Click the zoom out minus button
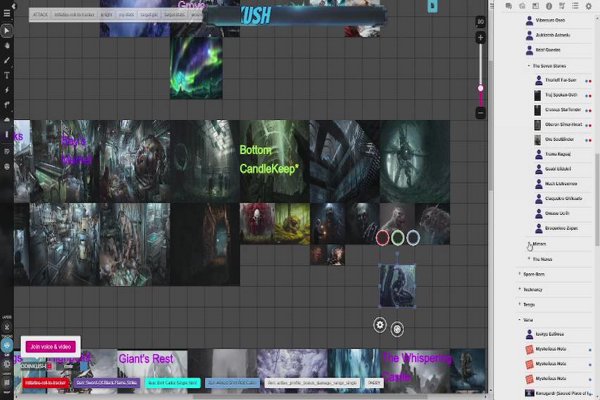The width and height of the screenshot is (600, 400). pos(480,113)
